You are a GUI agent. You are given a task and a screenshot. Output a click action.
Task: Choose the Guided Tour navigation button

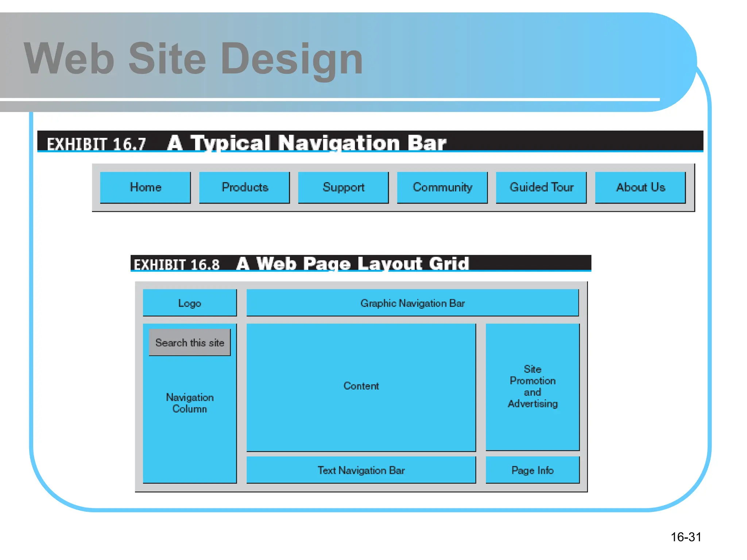click(541, 187)
